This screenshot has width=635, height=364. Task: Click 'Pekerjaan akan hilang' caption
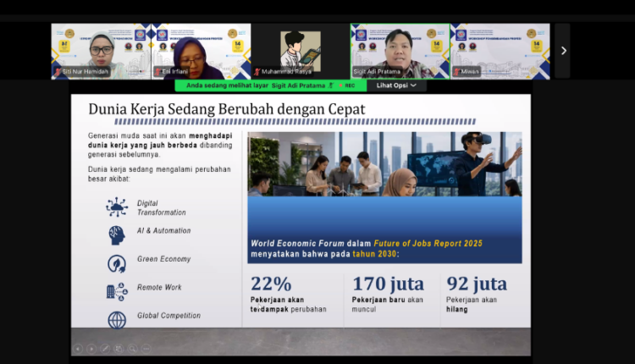pyautogui.click(x=472, y=305)
